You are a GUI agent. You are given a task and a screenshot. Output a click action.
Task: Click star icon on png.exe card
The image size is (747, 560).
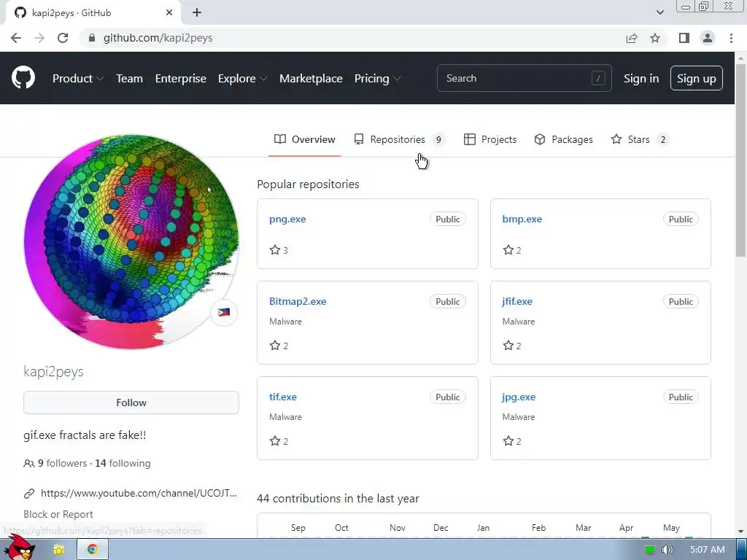[x=275, y=250]
